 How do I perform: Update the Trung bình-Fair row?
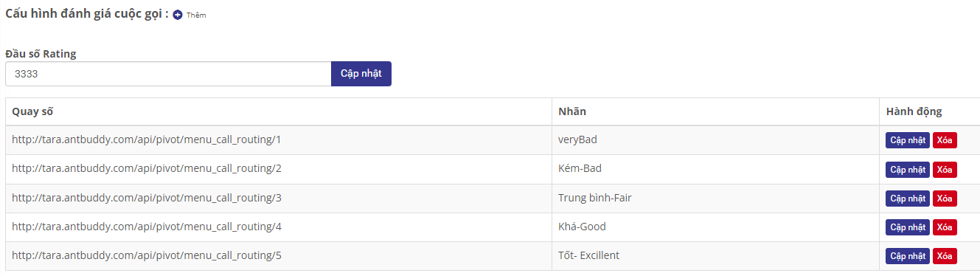point(908,199)
